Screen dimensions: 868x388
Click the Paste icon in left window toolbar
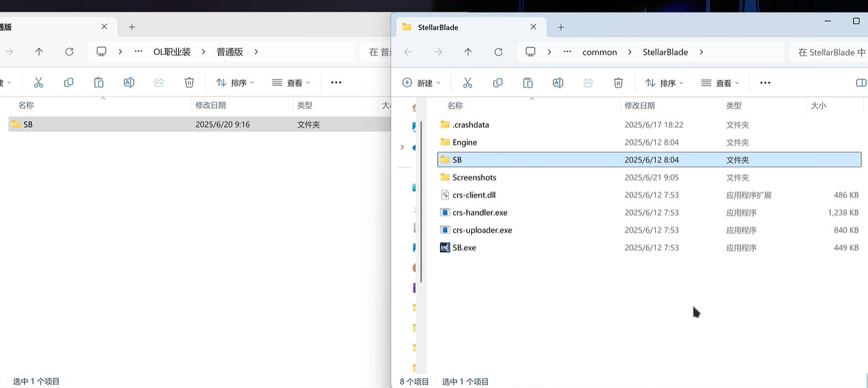point(99,83)
